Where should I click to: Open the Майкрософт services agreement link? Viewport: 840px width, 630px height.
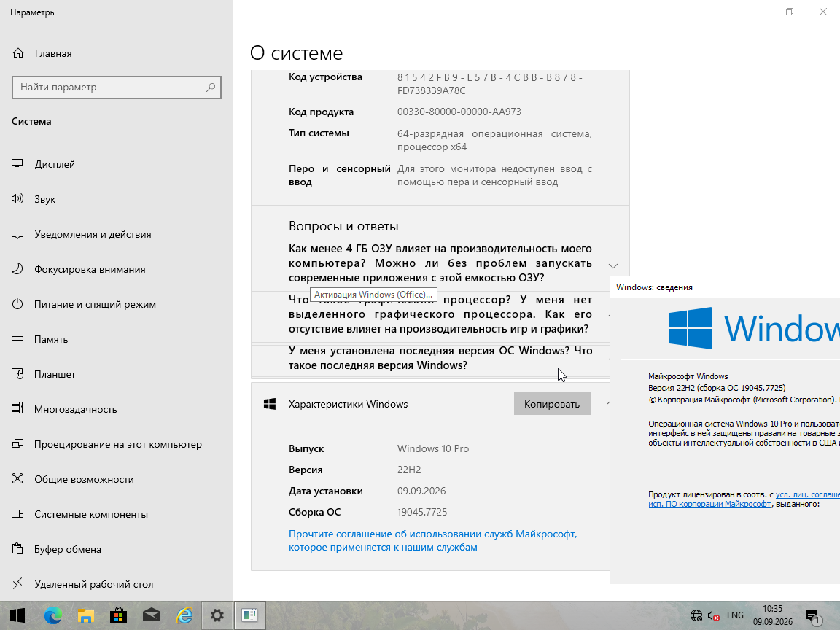pyautogui.click(x=432, y=540)
